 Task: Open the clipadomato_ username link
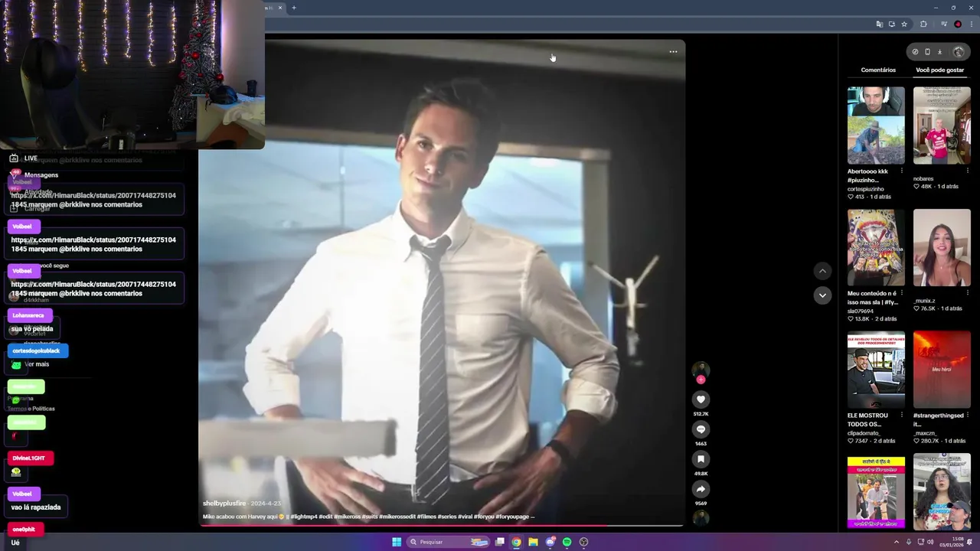coord(866,433)
